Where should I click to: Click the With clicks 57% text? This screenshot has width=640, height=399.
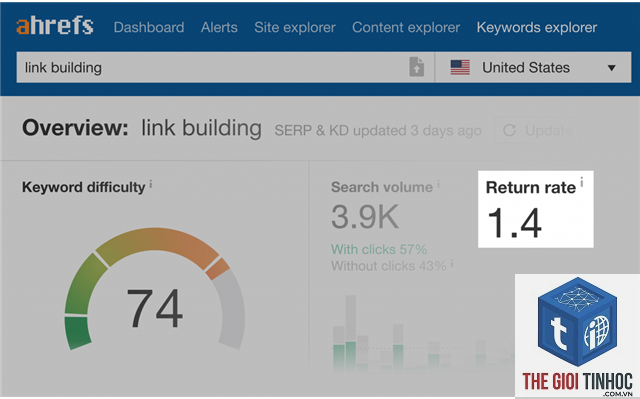[x=379, y=249]
